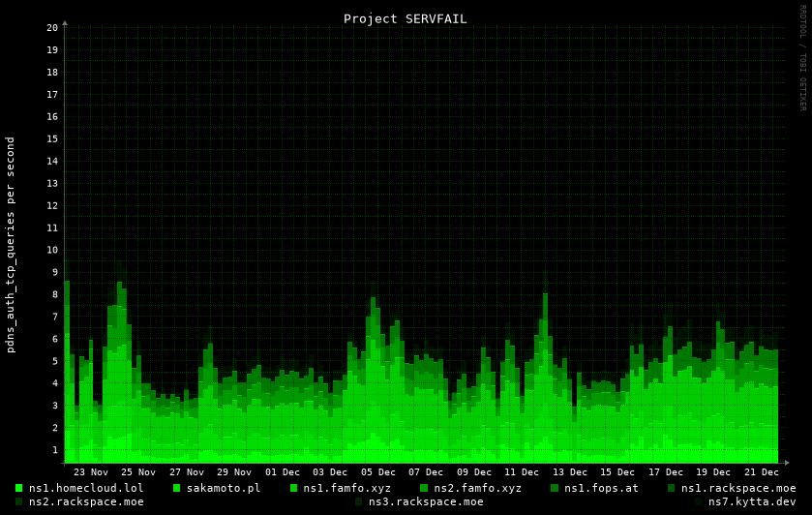The height and width of the screenshot is (515, 812).
Task: Click the 10 value on y-axis
Action: pos(52,250)
